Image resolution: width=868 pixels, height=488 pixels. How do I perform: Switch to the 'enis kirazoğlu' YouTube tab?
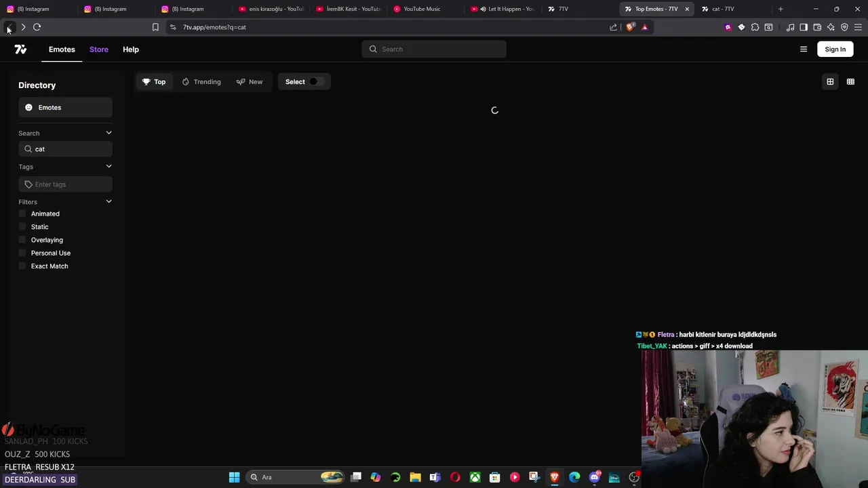pos(273,9)
